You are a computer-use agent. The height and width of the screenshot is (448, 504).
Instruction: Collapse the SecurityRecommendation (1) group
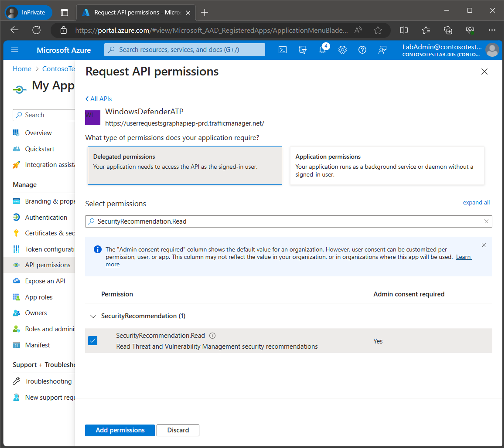point(93,316)
